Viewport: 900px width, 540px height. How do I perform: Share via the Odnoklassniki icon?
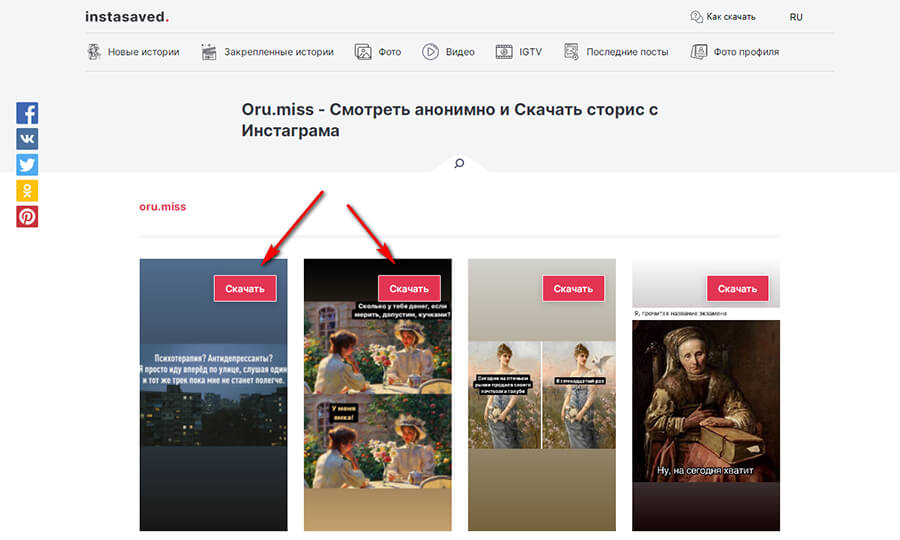pos(27,191)
